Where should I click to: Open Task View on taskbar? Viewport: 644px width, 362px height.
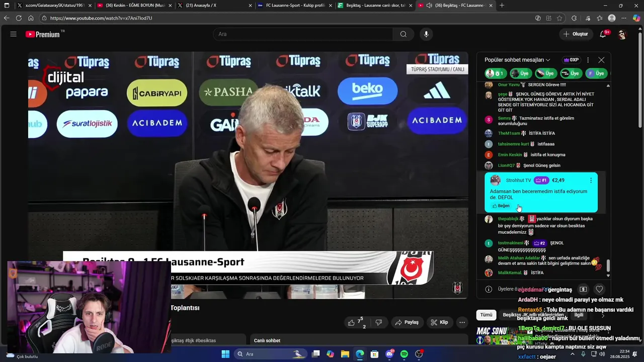click(315, 354)
